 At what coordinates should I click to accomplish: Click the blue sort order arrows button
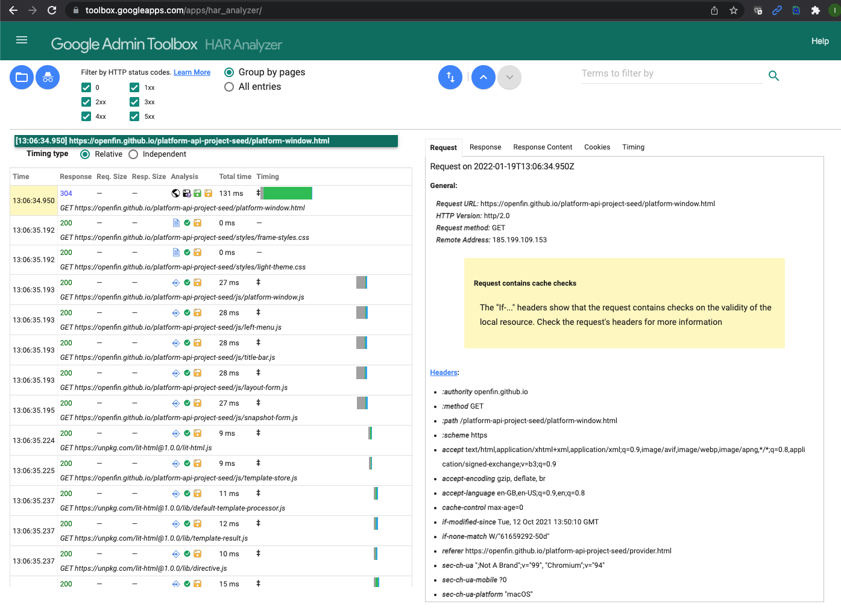pyautogui.click(x=450, y=77)
